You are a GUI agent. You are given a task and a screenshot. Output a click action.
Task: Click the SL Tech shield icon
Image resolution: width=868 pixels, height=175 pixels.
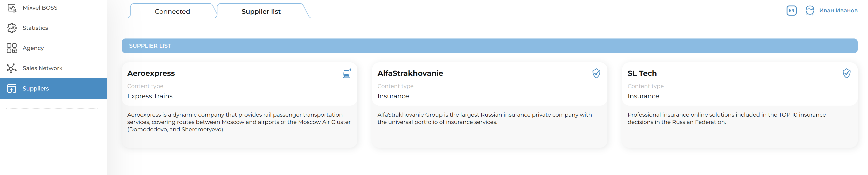(846, 73)
